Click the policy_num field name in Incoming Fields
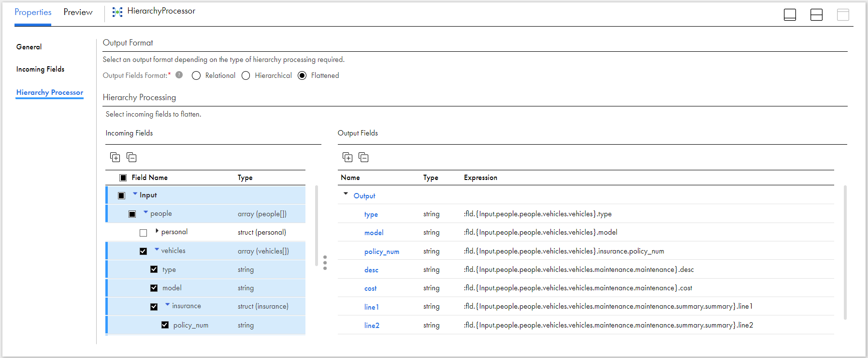868x358 pixels. (x=191, y=325)
